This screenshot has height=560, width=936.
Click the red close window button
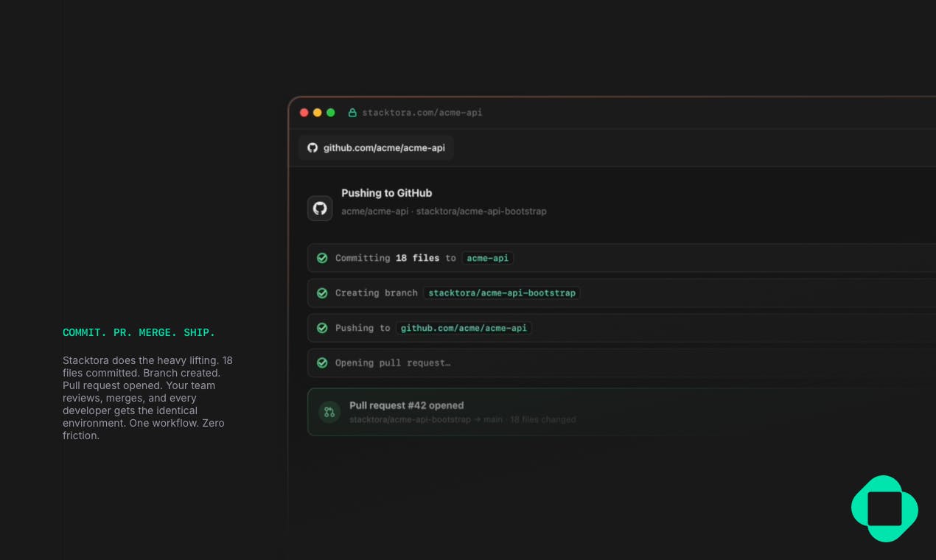tap(304, 113)
